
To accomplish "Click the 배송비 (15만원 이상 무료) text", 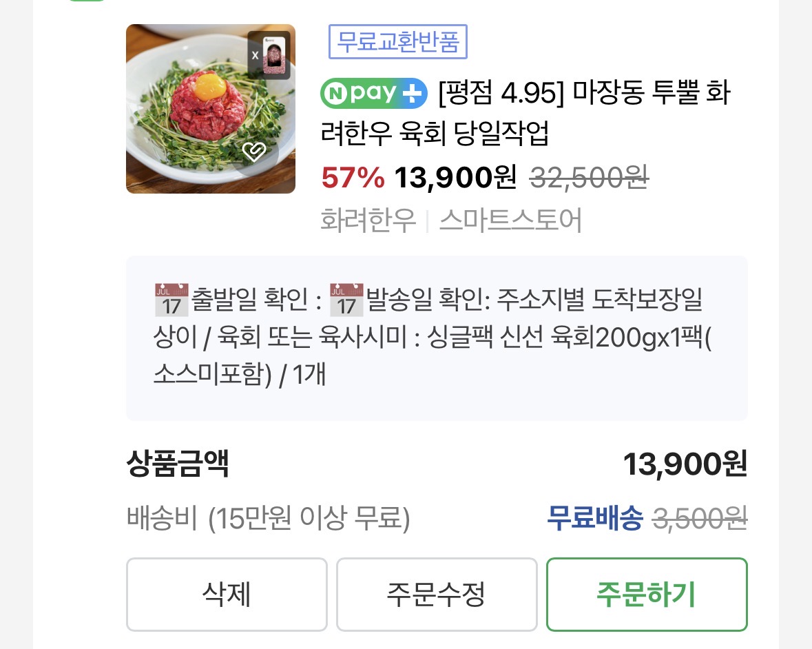I will pyautogui.click(x=269, y=518).
